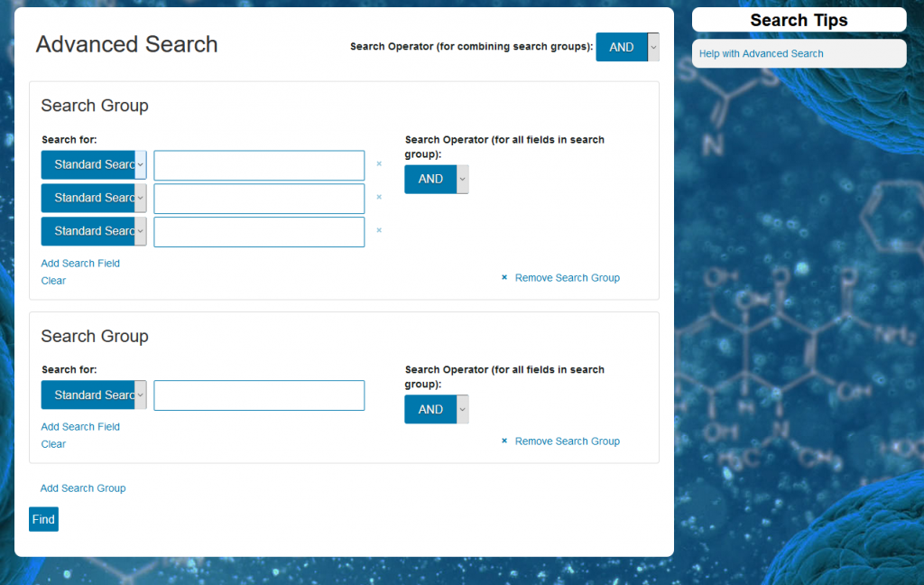Add Search Field to second group
The image size is (924, 585).
coord(80,427)
